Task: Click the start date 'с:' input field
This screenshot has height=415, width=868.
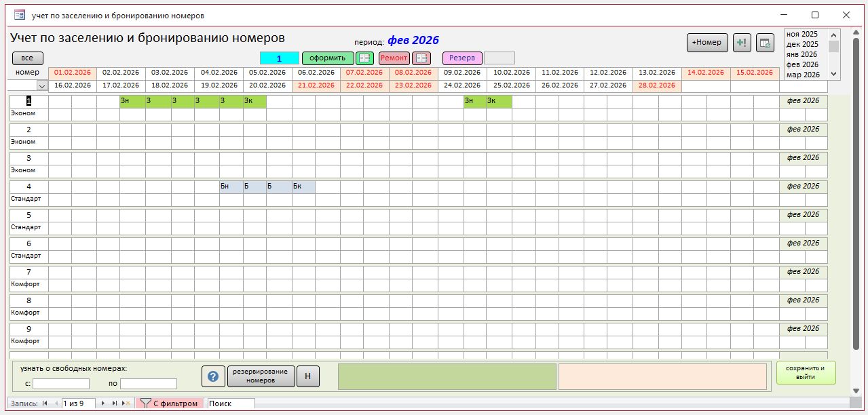Action: pos(61,384)
